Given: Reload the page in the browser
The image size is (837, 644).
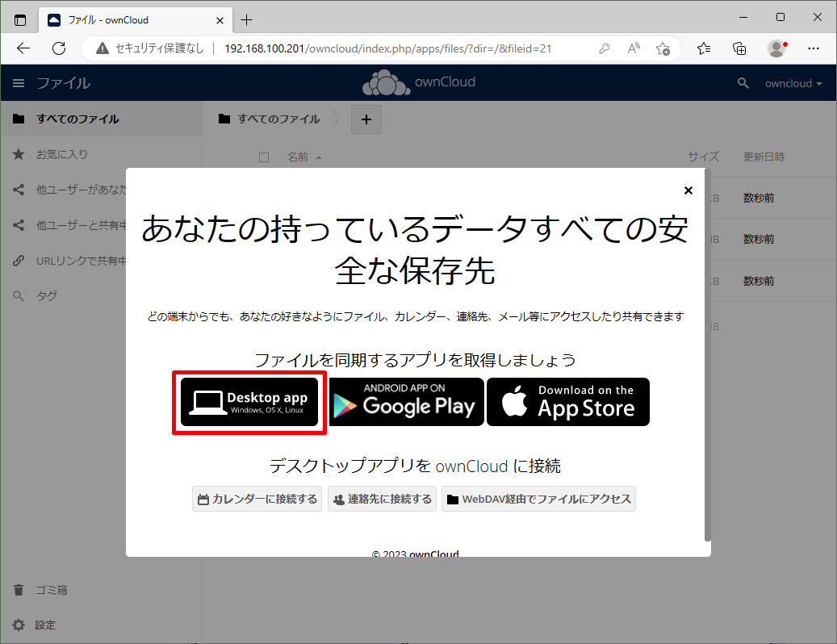Looking at the screenshot, I should click(59, 48).
